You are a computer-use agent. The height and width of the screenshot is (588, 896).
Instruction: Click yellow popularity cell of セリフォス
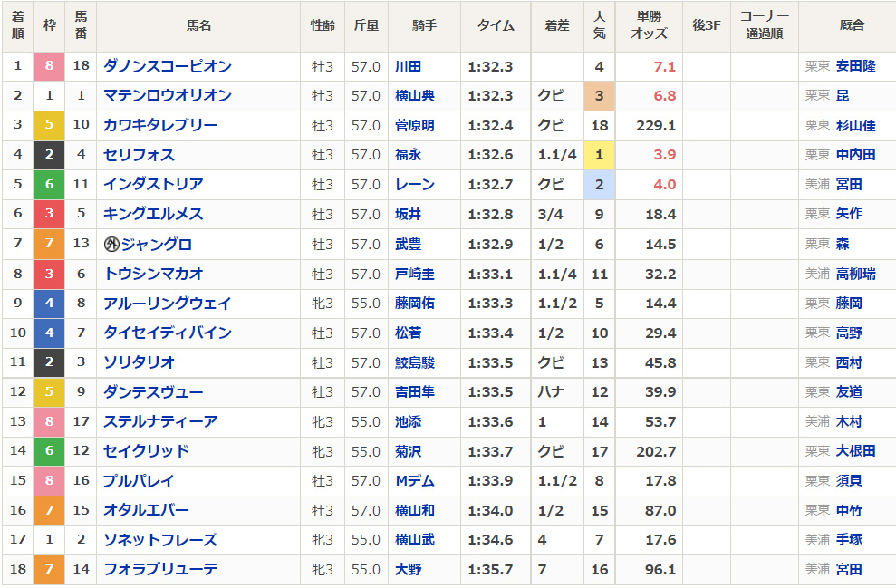coord(600,155)
